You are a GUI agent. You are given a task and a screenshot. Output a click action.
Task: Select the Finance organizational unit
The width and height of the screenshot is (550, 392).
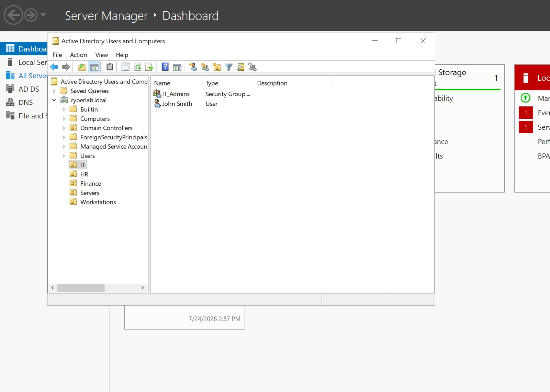[x=91, y=184]
